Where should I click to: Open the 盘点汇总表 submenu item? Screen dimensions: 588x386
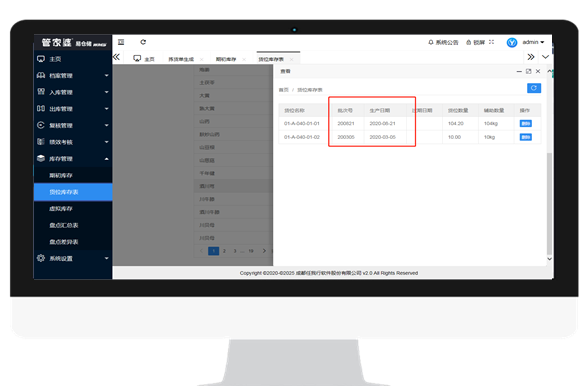pyautogui.click(x=73, y=225)
